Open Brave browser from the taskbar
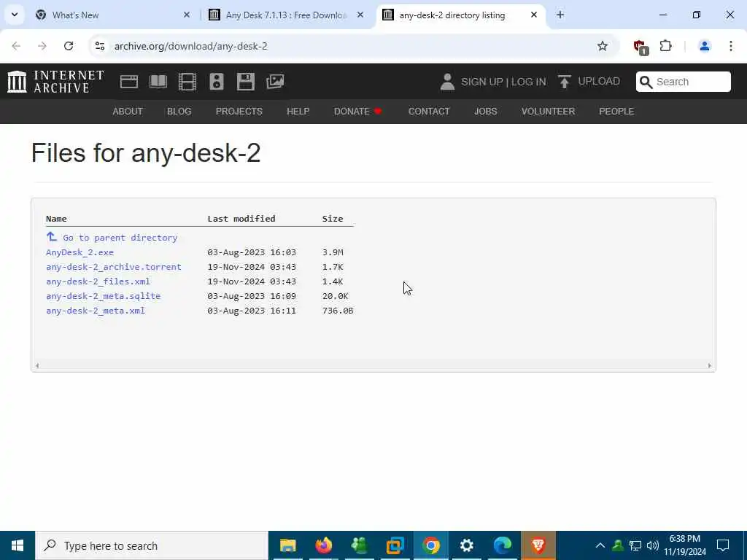747x560 pixels. click(538, 545)
